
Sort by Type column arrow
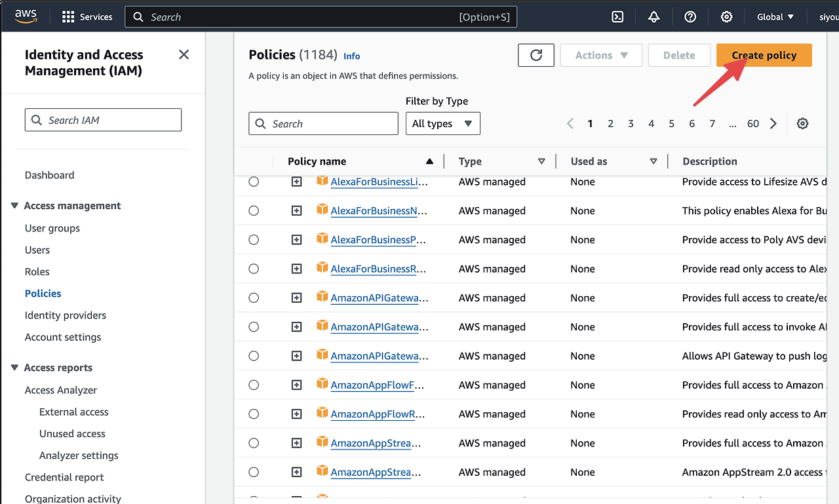point(541,161)
